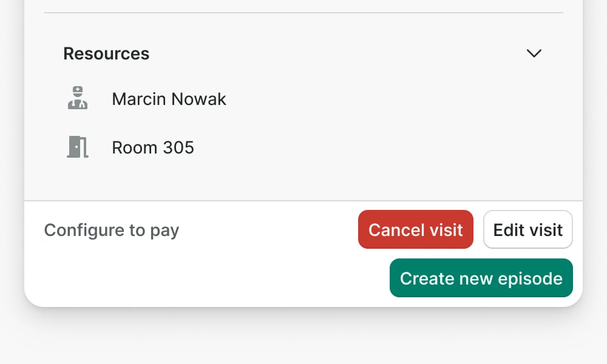Click the Resources section heading
607x364 pixels.
point(106,53)
